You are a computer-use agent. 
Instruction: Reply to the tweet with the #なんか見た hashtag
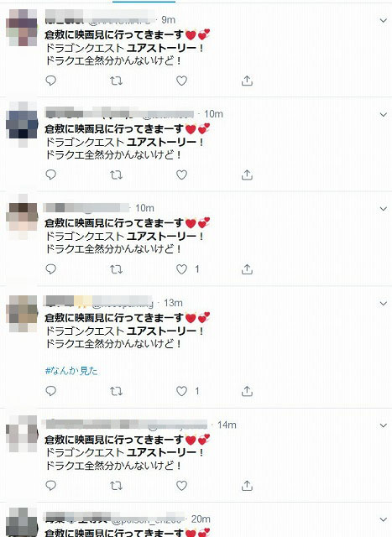point(50,391)
